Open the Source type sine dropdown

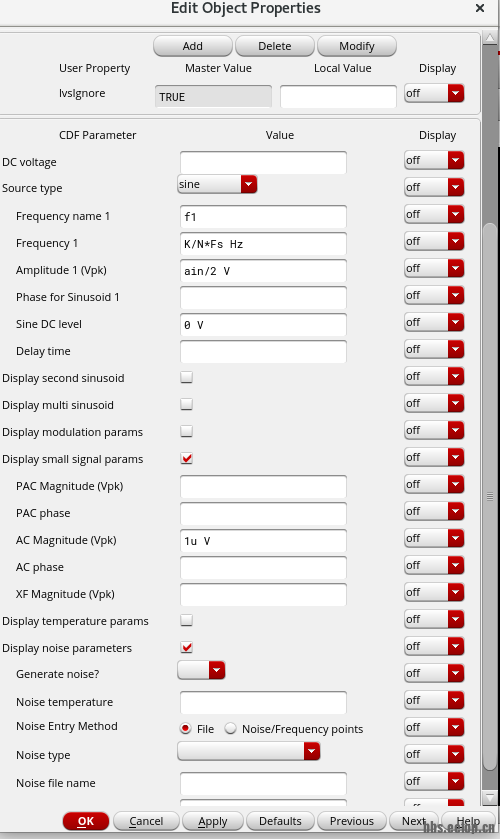tap(217, 184)
